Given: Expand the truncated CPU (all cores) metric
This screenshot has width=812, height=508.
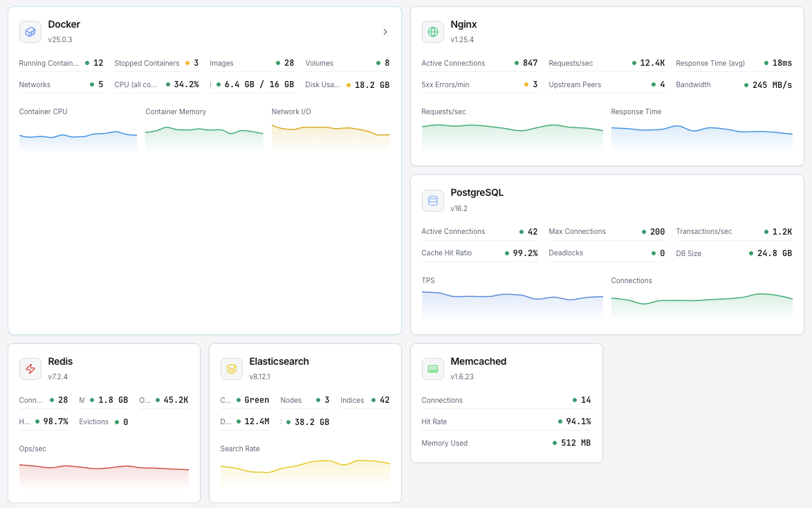Looking at the screenshot, I should coord(134,84).
